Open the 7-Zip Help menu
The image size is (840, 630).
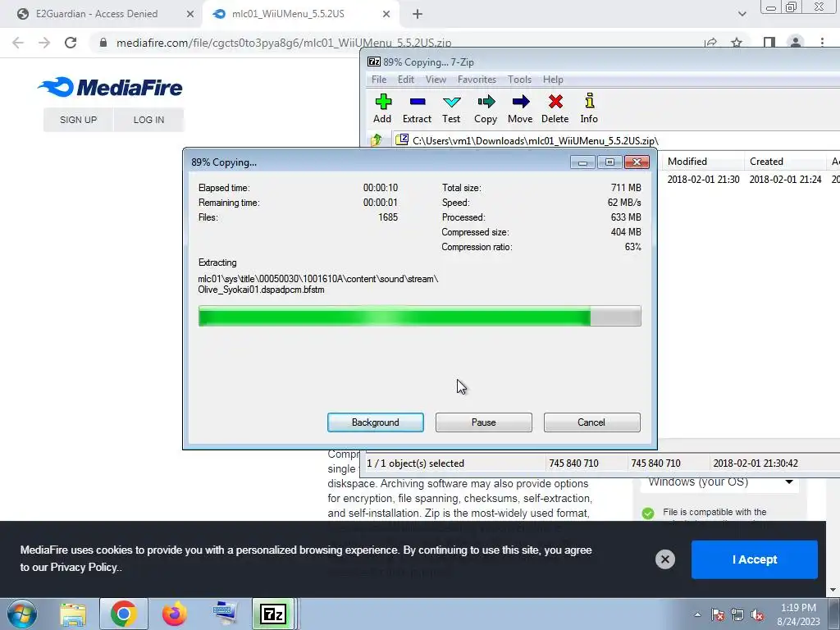(553, 80)
